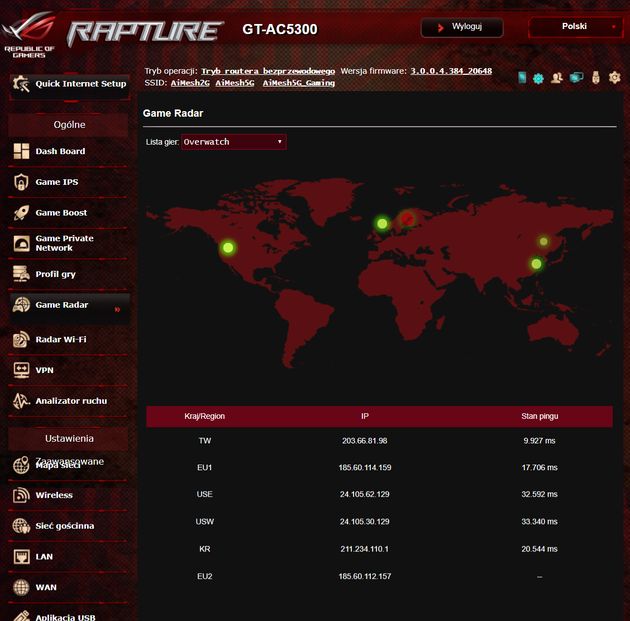Click the green Western Europe server marker

pyautogui.click(x=382, y=223)
